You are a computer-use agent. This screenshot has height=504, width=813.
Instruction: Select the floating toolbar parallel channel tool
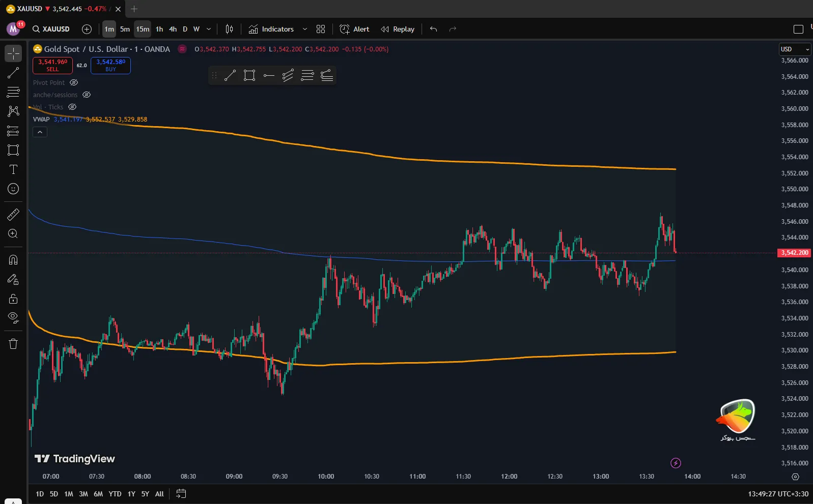pyautogui.click(x=288, y=76)
